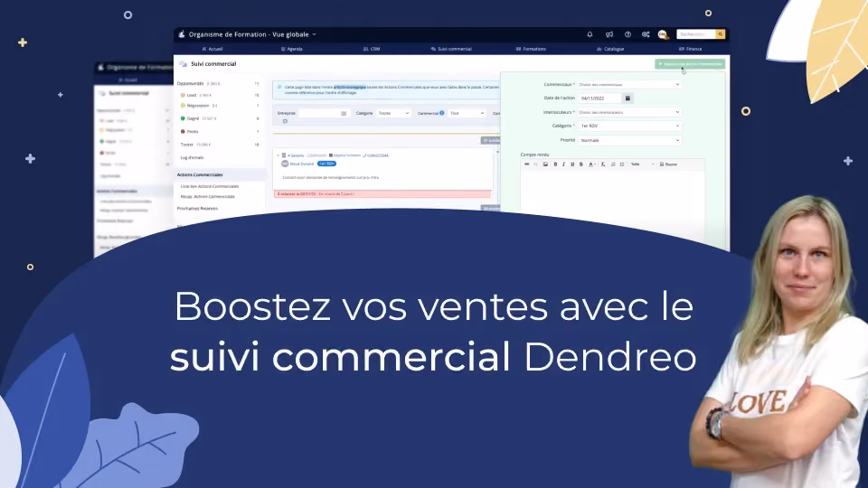Image resolution: width=868 pixels, height=488 pixels.
Task: Click the Maud Durand contact avatar
Action: [285, 164]
